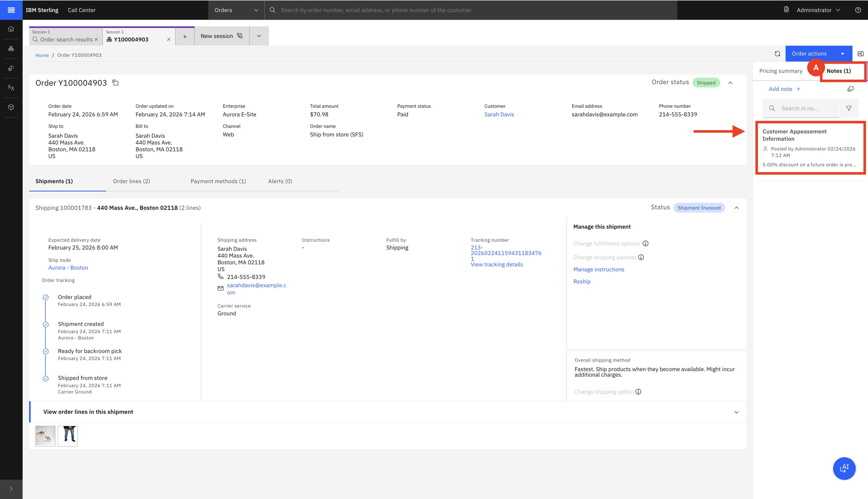Open the document icon beside Administrator
Viewport: 868px width, 499px height.
coord(787,10)
